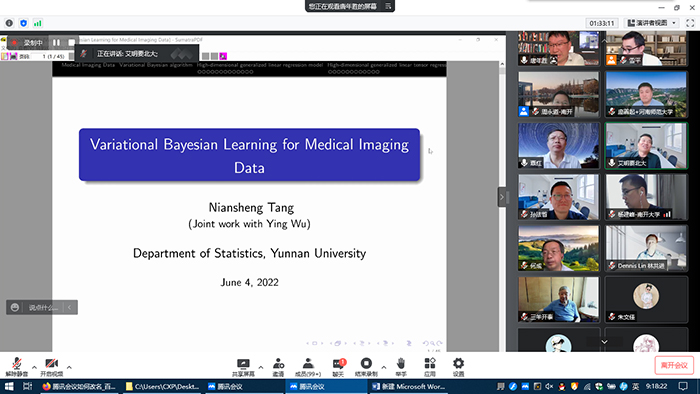Image resolution: width=700 pixels, height=394 pixels.
Task: Expand the share screen options arrow
Action: pos(261,367)
